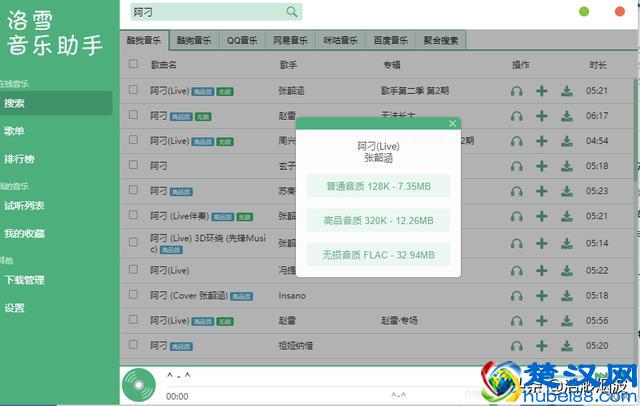The height and width of the screenshot is (406, 640).
Task: Add the 05:23 song to list
Action: (542, 191)
